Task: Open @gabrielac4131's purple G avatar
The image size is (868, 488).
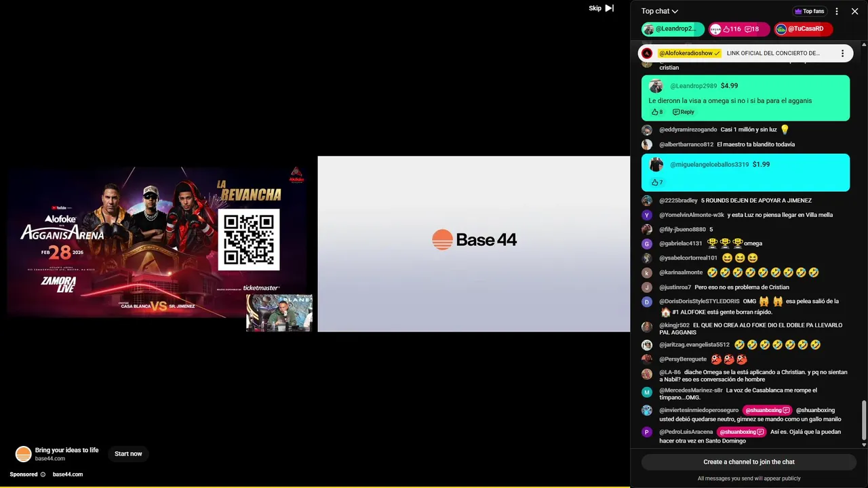Action: pos(647,244)
